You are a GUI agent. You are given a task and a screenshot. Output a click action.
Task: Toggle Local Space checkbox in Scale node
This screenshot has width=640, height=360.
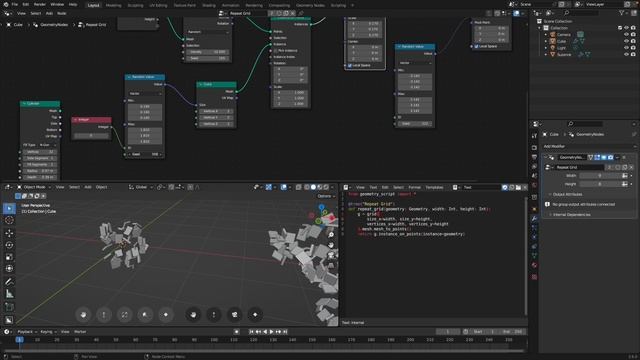coord(350,65)
